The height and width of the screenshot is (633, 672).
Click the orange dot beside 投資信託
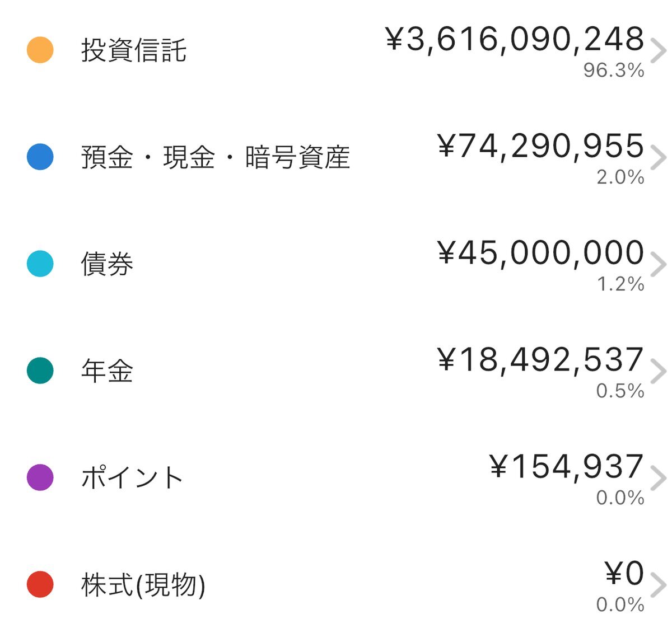(40, 50)
